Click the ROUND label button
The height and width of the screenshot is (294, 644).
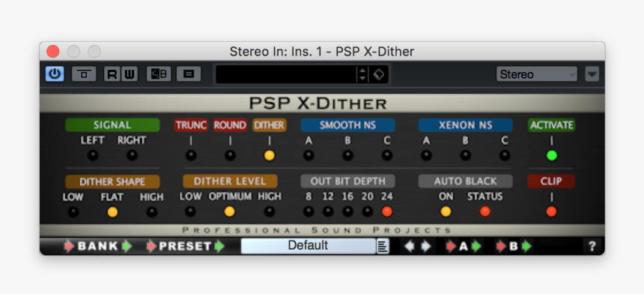230,125
